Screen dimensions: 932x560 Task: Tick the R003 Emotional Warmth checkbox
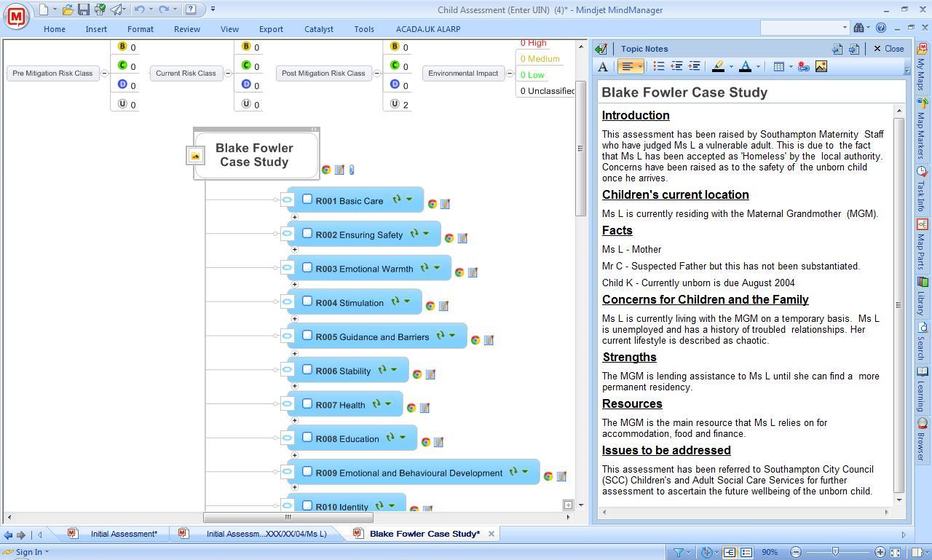tap(307, 267)
